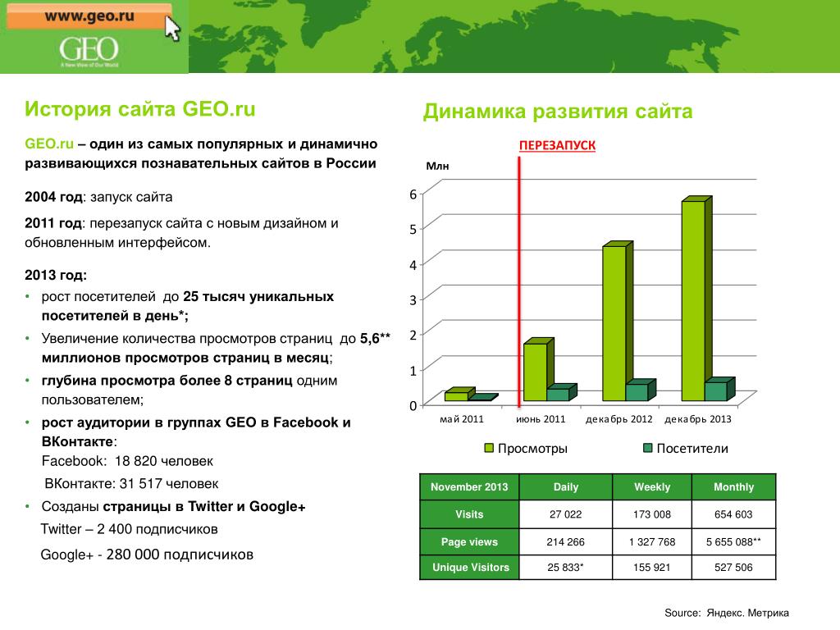The height and width of the screenshot is (630, 840).
Task: Click the 'Daily' column header
Action: coord(566,487)
